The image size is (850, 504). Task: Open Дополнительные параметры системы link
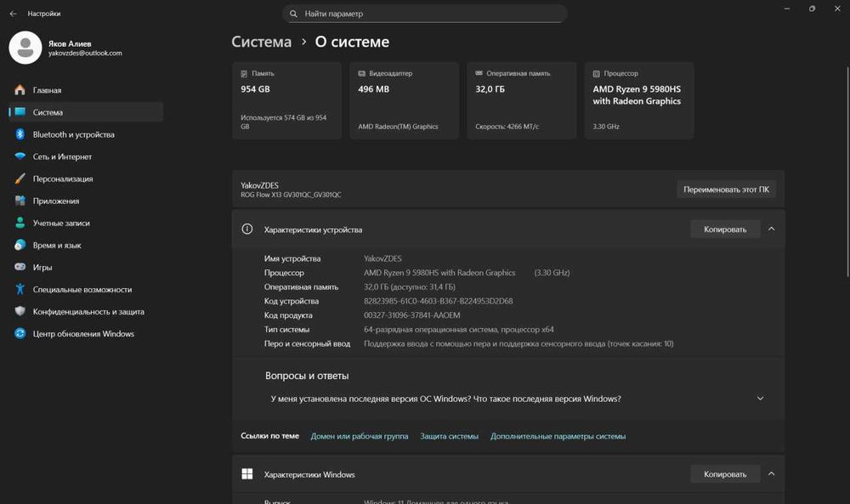click(558, 436)
